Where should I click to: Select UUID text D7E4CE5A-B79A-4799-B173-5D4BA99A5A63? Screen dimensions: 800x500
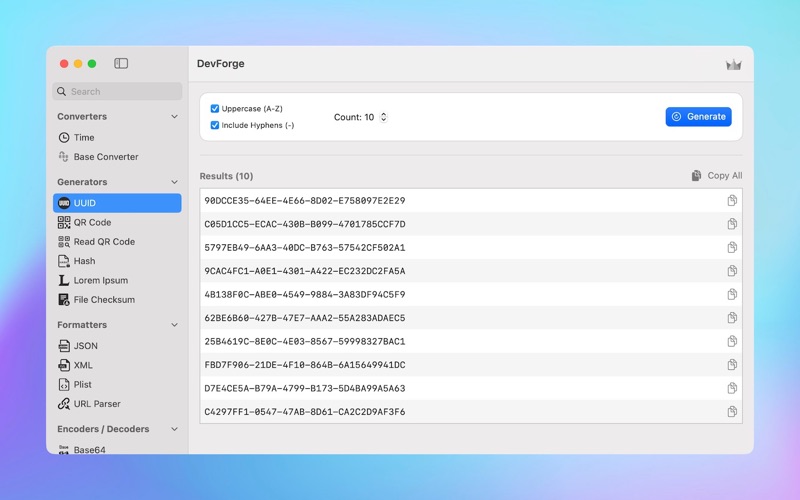(305, 388)
